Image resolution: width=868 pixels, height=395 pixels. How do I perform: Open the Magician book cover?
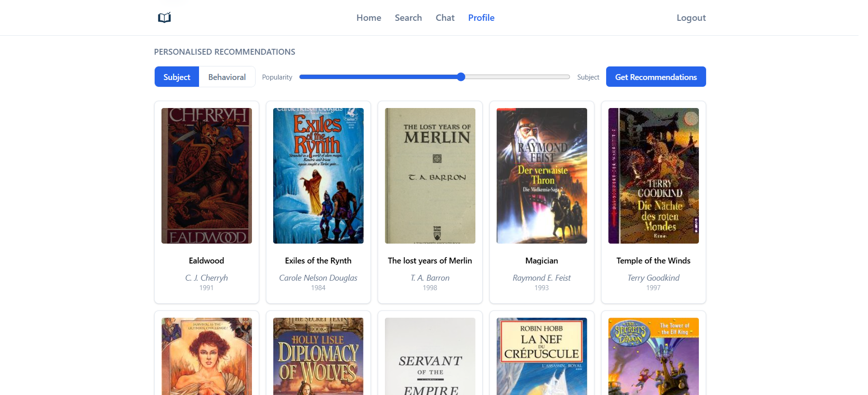point(542,176)
